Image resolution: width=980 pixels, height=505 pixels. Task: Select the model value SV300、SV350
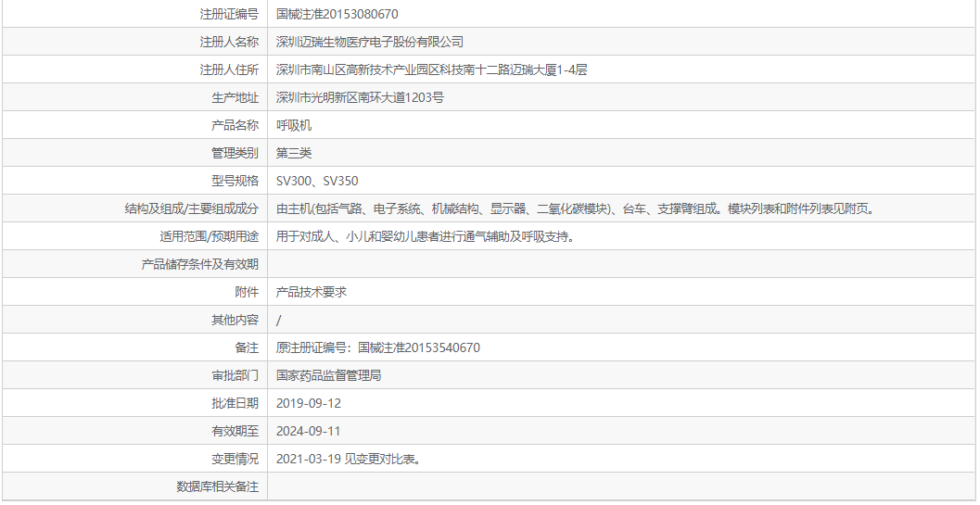tap(317, 181)
